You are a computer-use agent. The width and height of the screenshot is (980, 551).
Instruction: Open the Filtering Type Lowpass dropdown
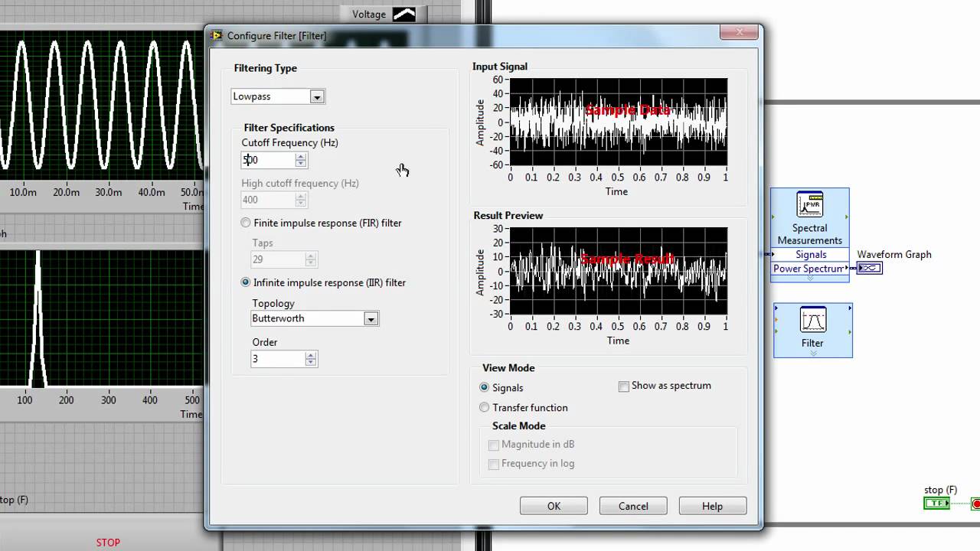316,96
